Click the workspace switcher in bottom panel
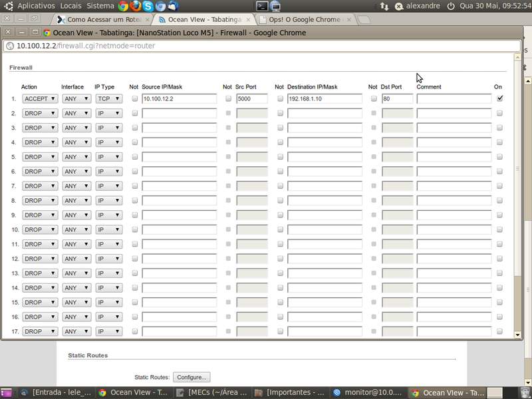 coord(502,392)
